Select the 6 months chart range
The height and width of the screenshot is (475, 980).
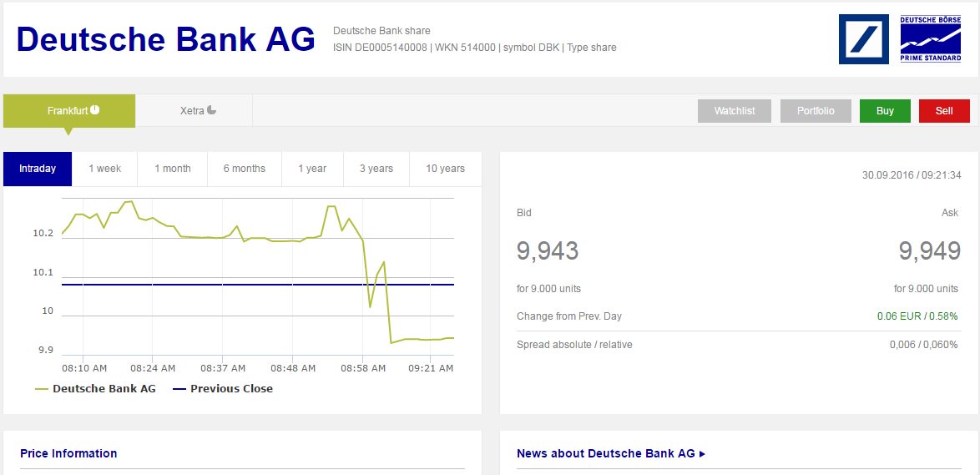pos(245,169)
